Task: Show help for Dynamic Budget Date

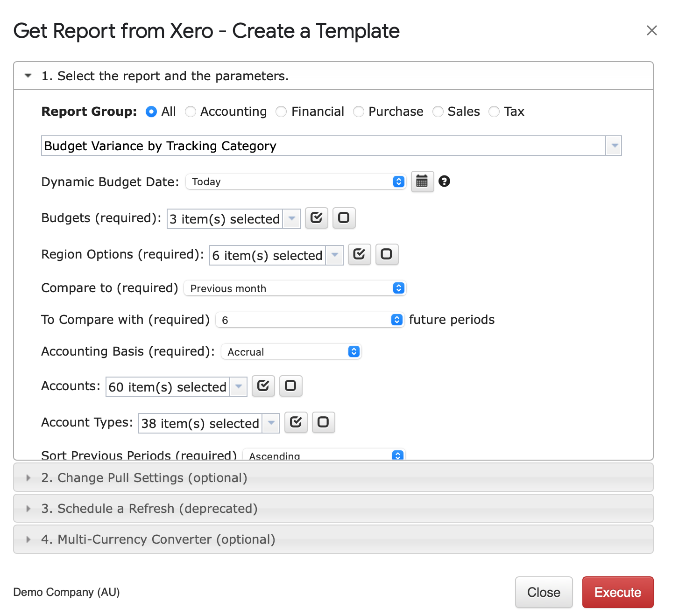Action: 445,181
